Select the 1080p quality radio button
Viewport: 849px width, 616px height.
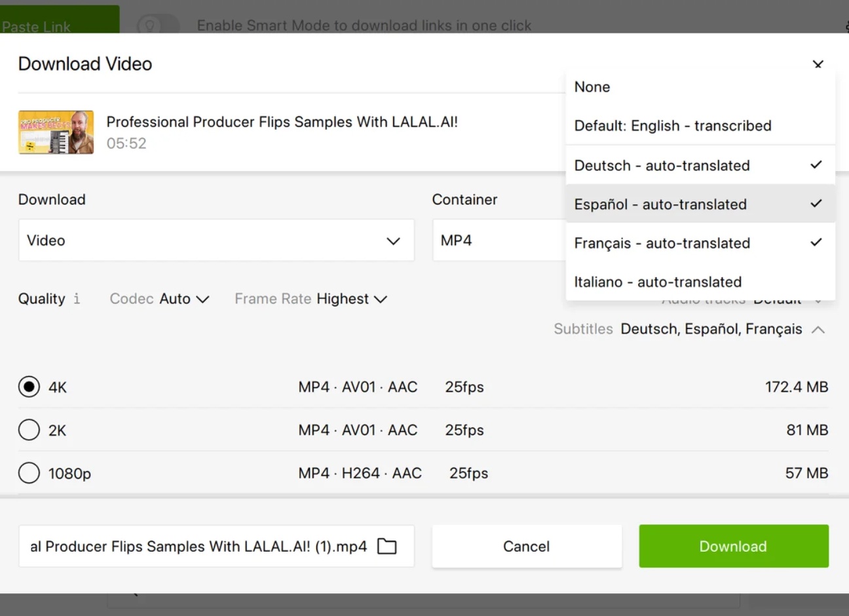[29, 472]
